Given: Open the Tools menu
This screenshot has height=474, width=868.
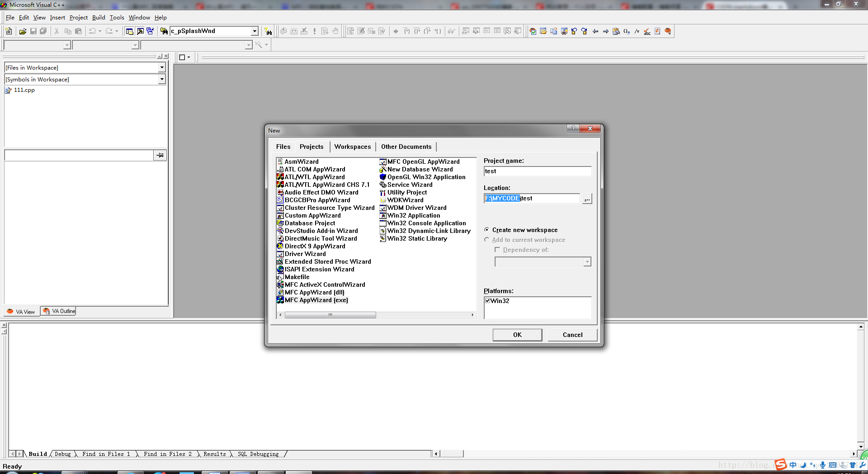Looking at the screenshot, I should tap(117, 18).
